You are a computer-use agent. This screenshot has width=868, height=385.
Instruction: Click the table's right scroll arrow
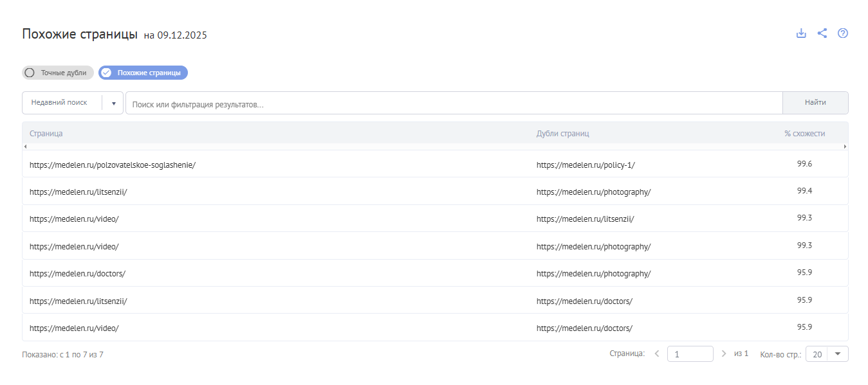(845, 147)
